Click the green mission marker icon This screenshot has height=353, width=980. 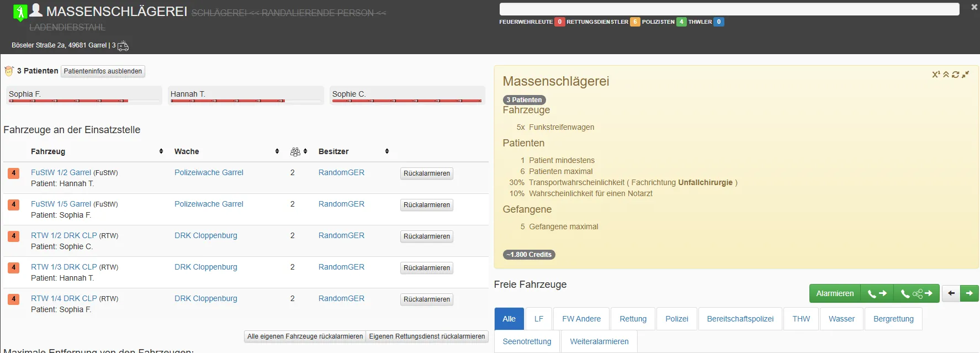pos(20,12)
